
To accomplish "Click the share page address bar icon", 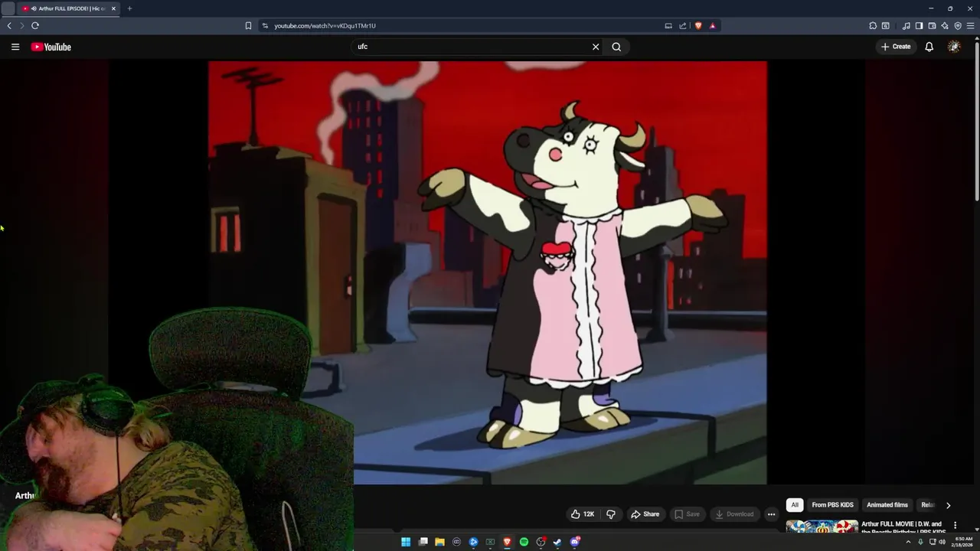I will click(x=683, y=25).
